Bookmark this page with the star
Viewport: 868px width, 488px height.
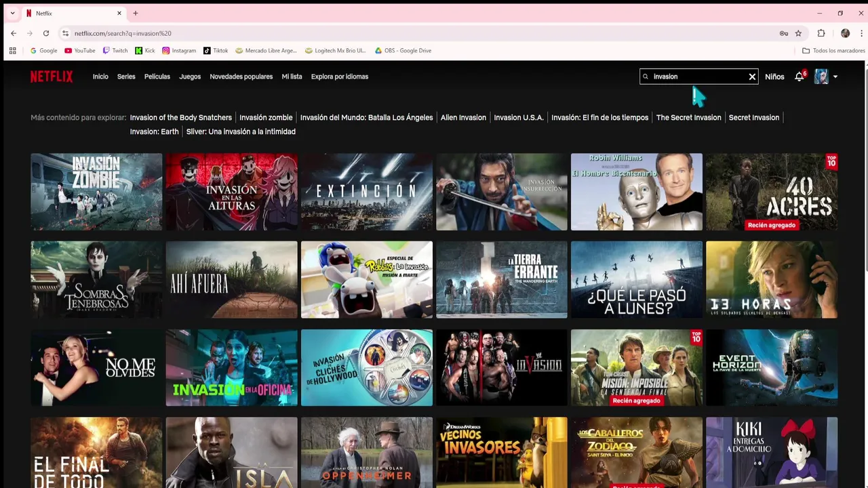pos(798,33)
